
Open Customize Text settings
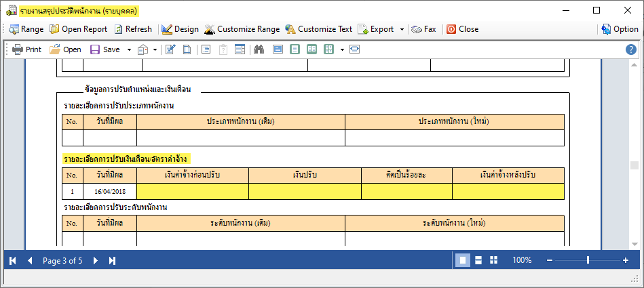point(319,29)
